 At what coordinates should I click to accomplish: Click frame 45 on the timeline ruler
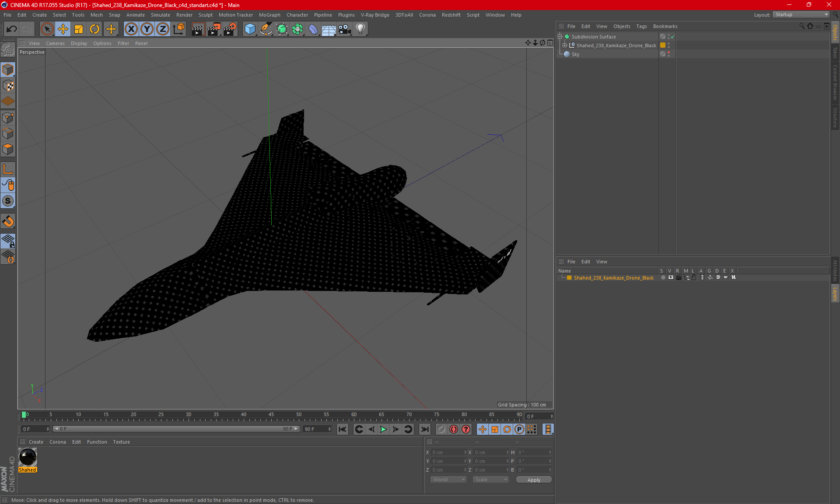pyautogui.click(x=271, y=415)
